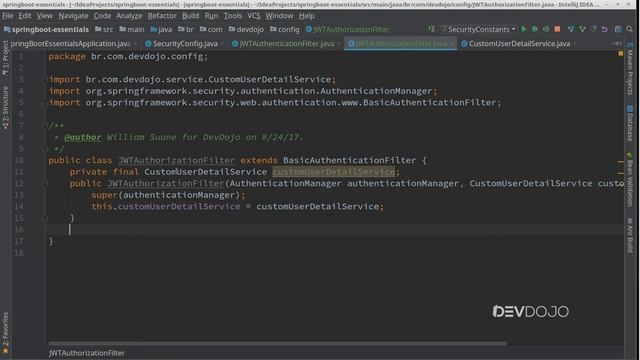The height and width of the screenshot is (360, 640).
Task: Open the Build menu
Action: click(190, 16)
